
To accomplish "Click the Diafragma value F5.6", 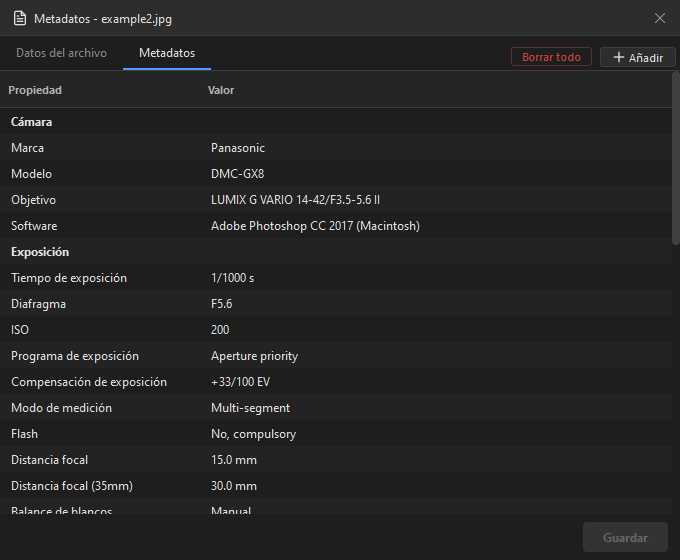I will point(222,304).
